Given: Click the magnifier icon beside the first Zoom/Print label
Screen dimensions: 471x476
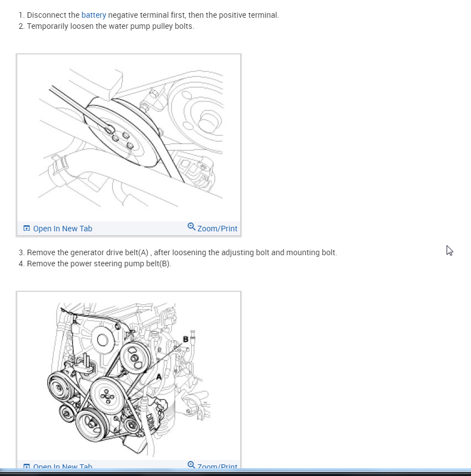Looking at the screenshot, I should 191,227.
